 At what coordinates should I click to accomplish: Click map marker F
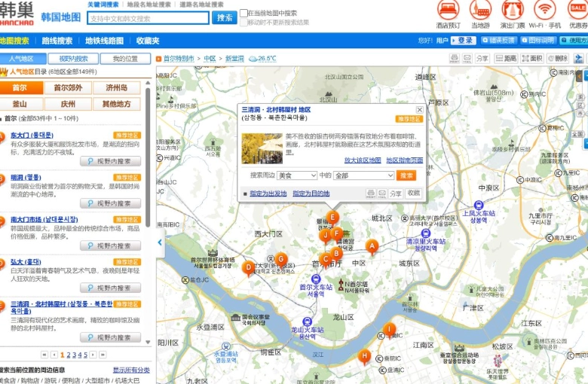pyautogui.click(x=336, y=234)
